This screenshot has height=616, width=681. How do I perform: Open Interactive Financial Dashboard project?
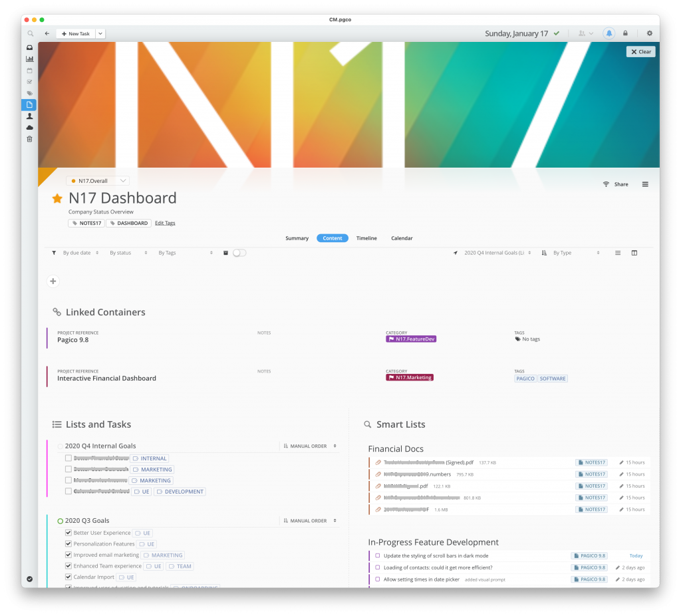[x=107, y=379]
